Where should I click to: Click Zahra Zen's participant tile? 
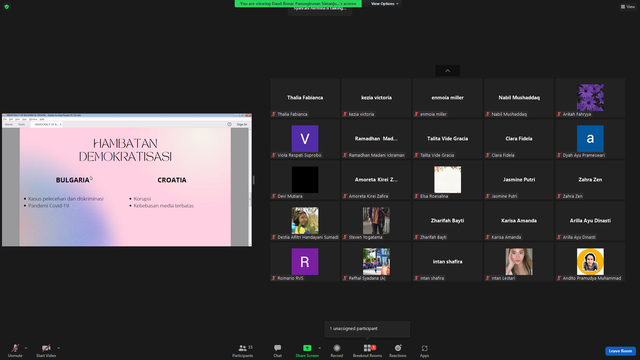point(590,180)
